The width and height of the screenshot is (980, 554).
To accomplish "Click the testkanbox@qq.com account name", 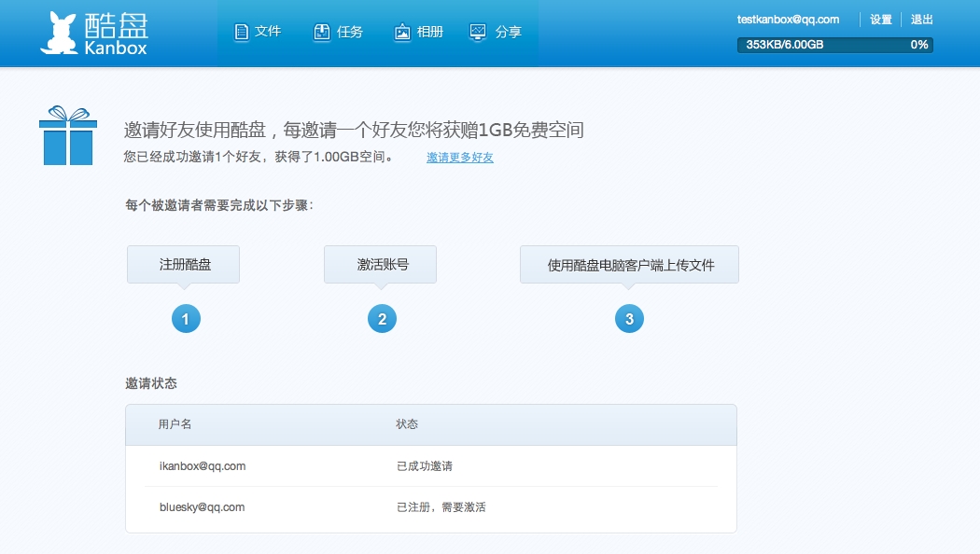I will pos(788,20).
